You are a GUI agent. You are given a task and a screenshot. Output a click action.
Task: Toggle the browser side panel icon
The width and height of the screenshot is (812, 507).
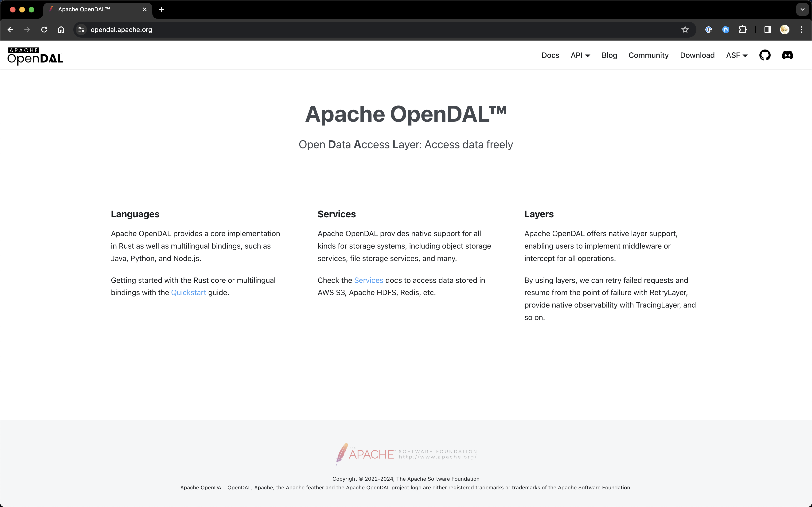[x=768, y=30]
